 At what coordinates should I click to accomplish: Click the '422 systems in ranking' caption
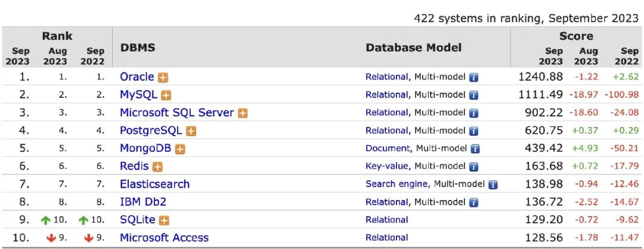coord(527,19)
